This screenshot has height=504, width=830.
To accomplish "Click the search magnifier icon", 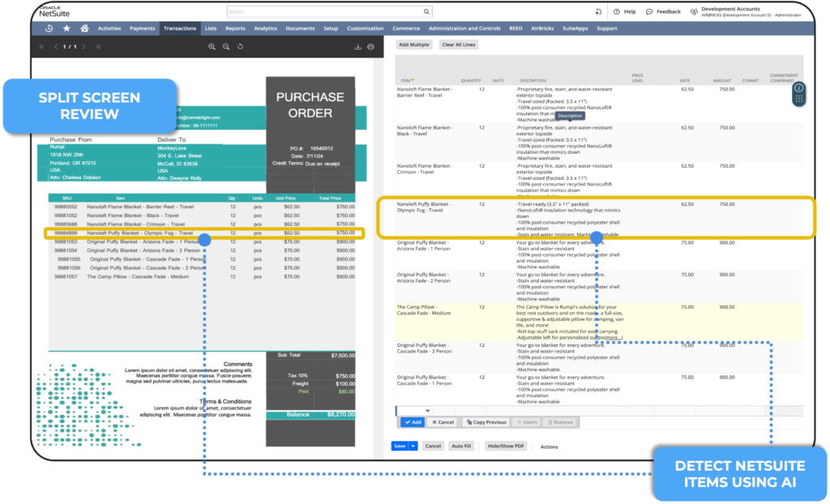I will pos(426,11).
